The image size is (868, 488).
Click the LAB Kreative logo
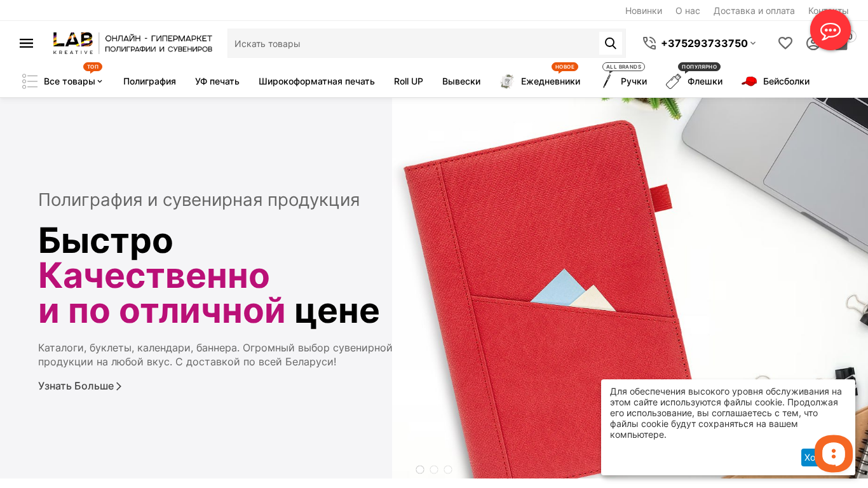pyautogui.click(x=133, y=43)
